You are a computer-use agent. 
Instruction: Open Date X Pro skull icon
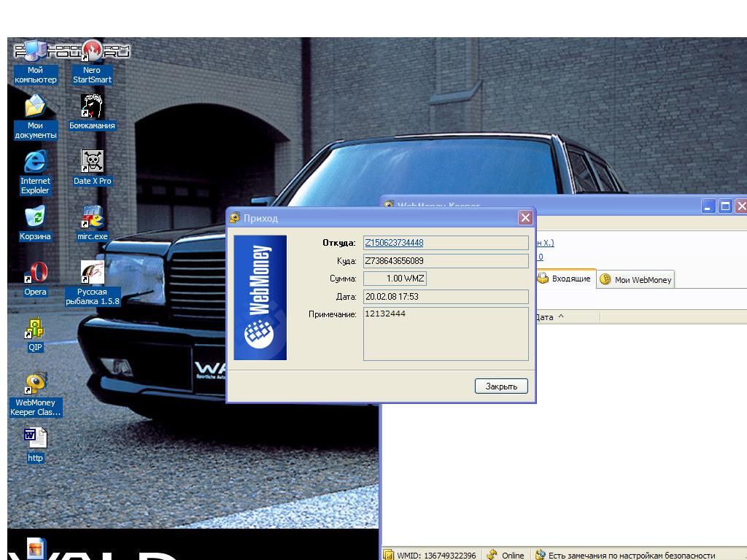click(92, 163)
